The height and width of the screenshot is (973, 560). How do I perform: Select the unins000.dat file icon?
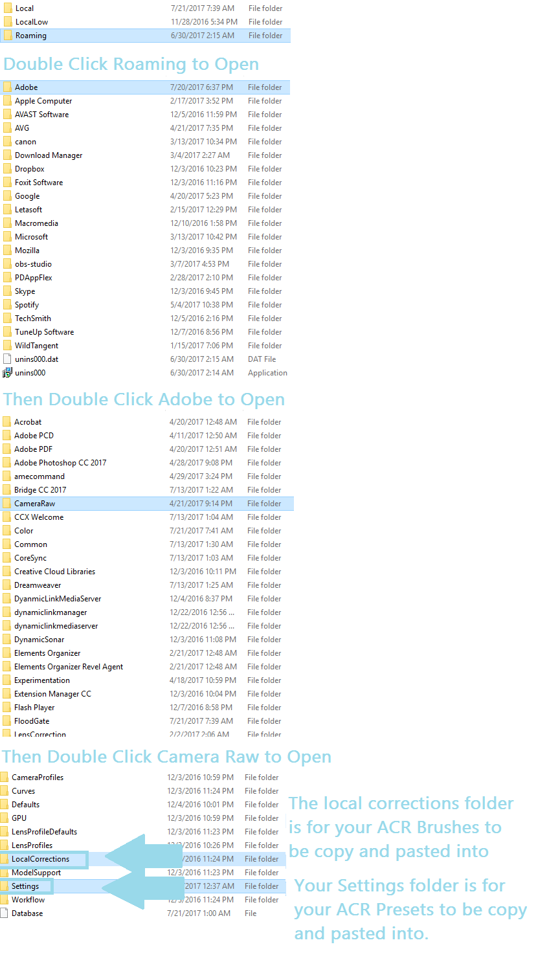pos(7,359)
